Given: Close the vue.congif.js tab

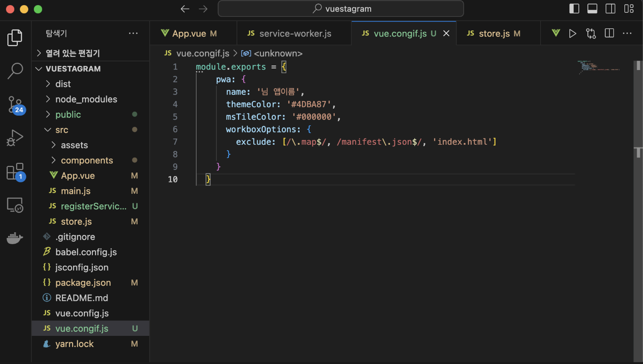Looking at the screenshot, I should coord(446,33).
